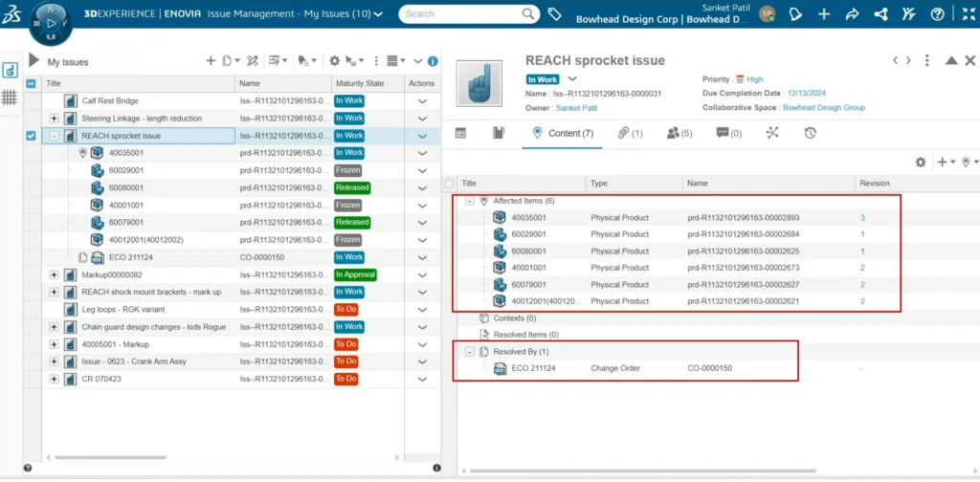Open the document dropdown in My Issues toolbar
980x482 pixels.
[x=229, y=60]
